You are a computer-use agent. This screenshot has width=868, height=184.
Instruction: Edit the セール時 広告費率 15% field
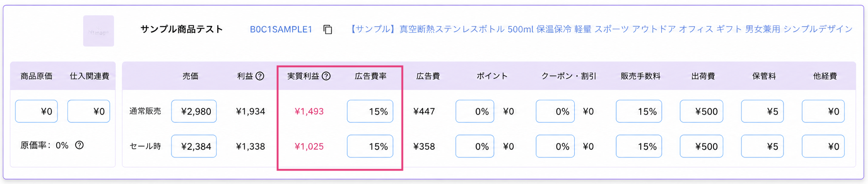pyautogui.click(x=370, y=146)
